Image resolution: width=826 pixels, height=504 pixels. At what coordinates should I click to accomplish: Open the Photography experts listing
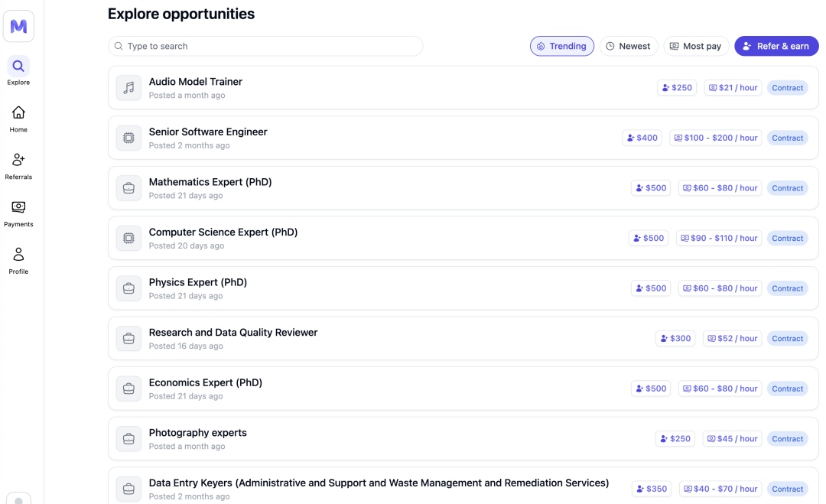click(198, 433)
